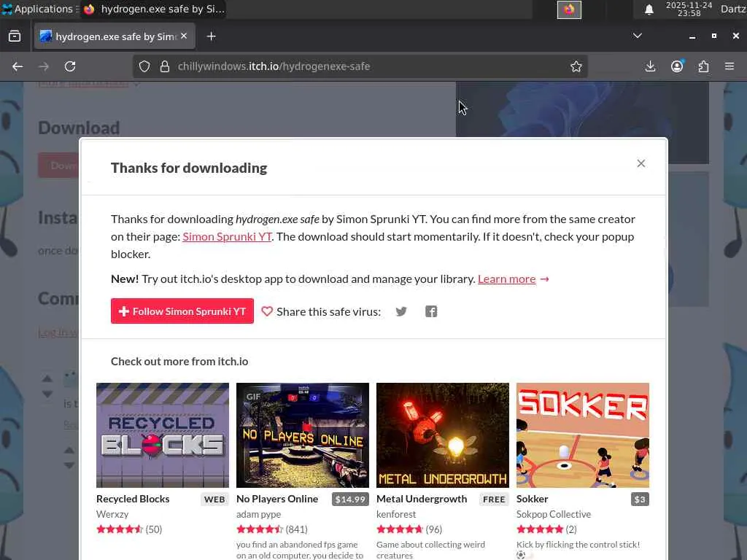Open No Players Online title link
Screen dimensions: 747x560
(x=277, y=499)
